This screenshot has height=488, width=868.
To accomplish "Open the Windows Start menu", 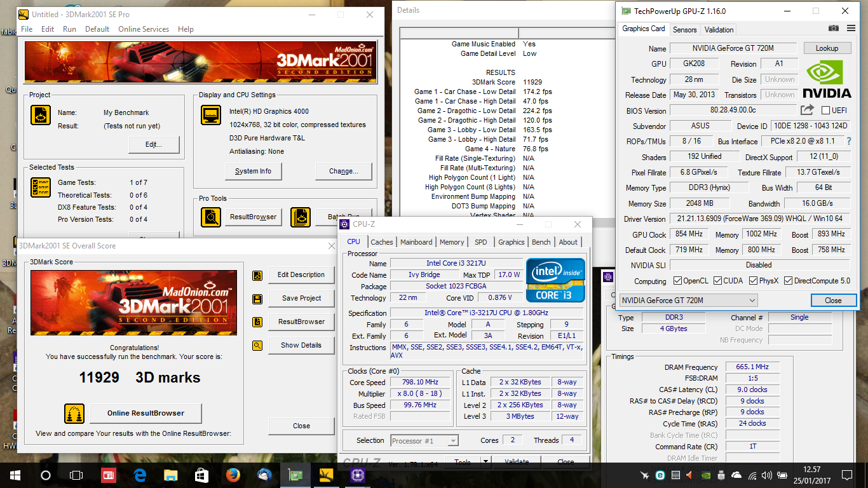I will [15, 475].
